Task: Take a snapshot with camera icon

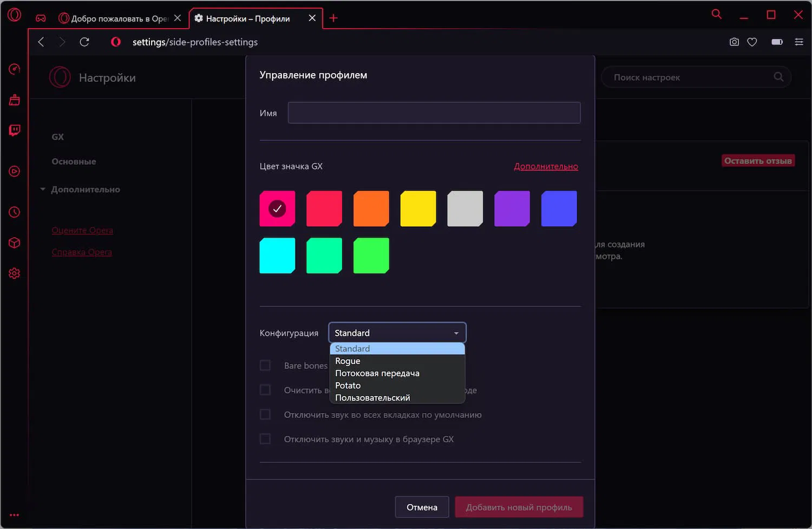Action: pyautogui.click(x=734, y=42)
